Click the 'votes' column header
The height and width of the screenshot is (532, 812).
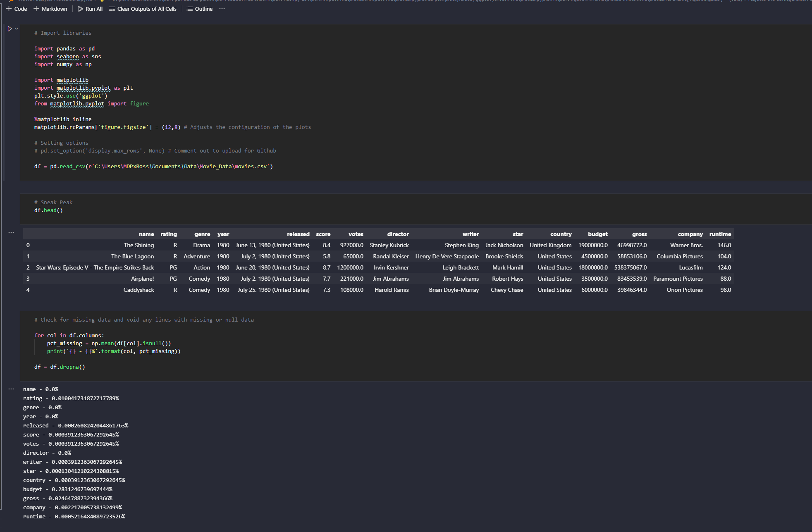tap(356, 234)
